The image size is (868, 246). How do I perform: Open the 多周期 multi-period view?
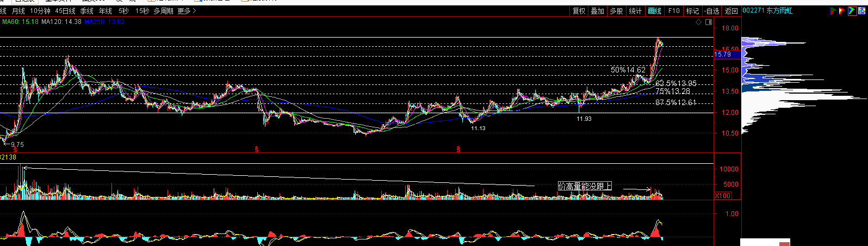tap(163, 11)
